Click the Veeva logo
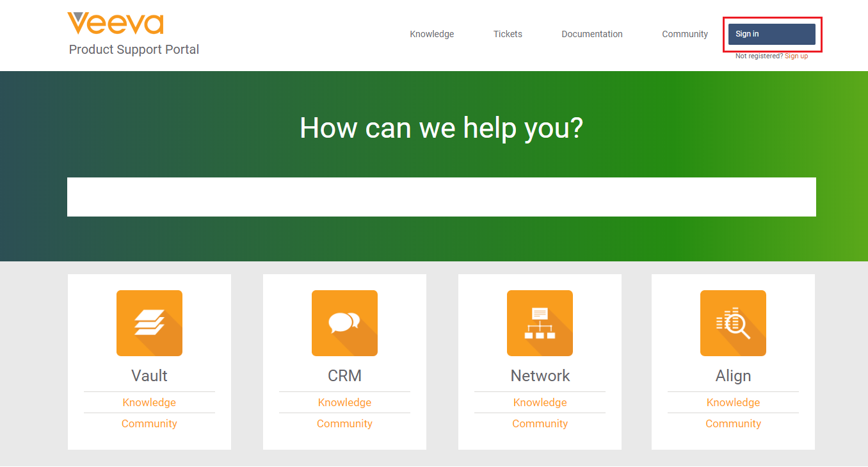The image size is (868, 467). (116, 24)
